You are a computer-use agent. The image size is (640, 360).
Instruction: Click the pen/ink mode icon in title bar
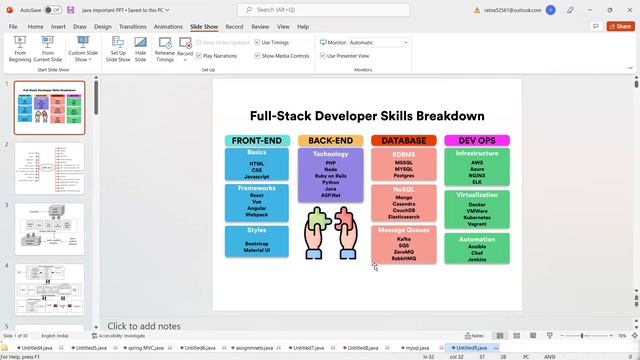pyautogui.click(x=570, y=10)
